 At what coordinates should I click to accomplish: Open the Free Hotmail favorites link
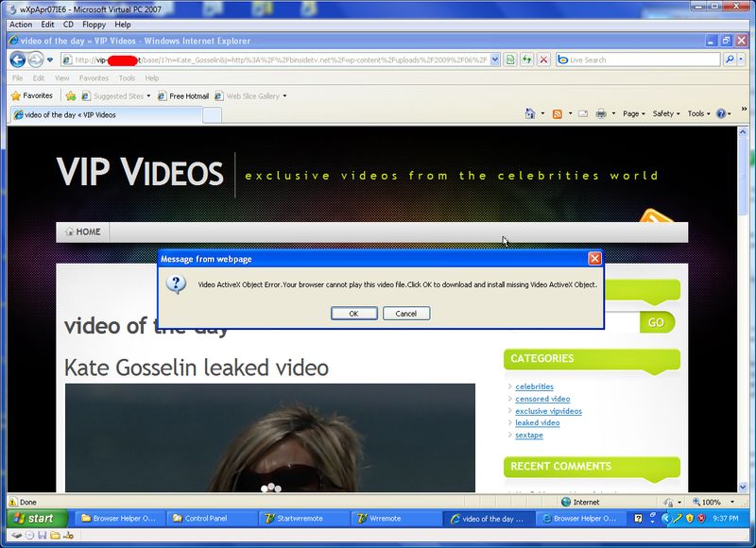point(183,96)
